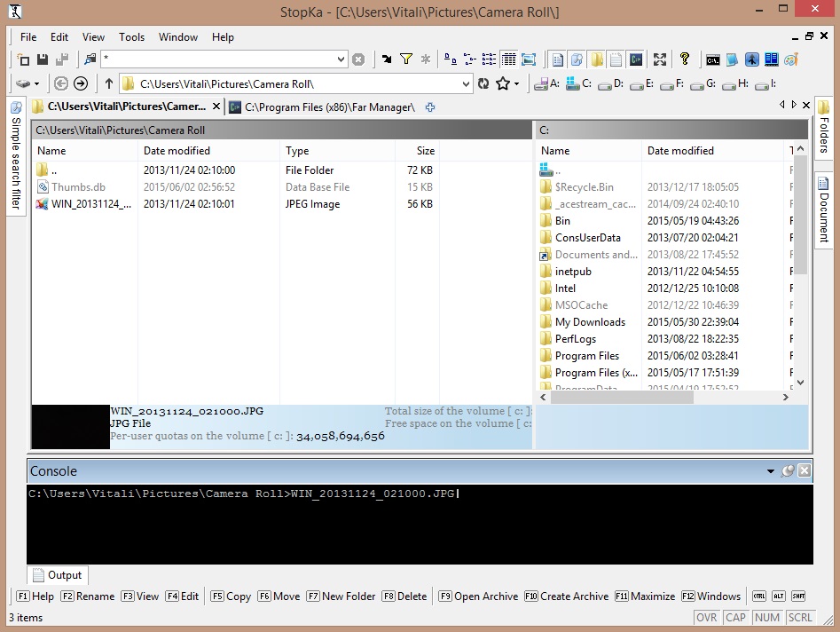The height and width of the screenshot is (632, 840).
Task: Open the Console panel options dropdown arrow
Action: 770,471
